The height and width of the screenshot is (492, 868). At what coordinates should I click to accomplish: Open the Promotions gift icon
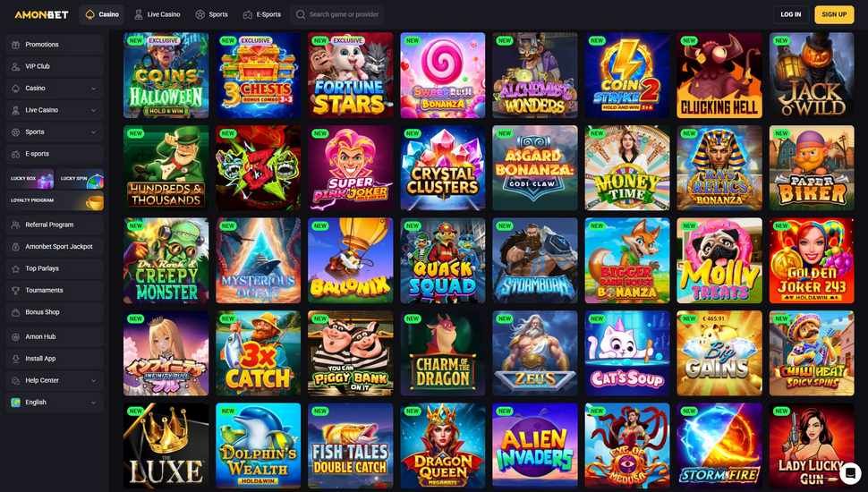(15, 44)
